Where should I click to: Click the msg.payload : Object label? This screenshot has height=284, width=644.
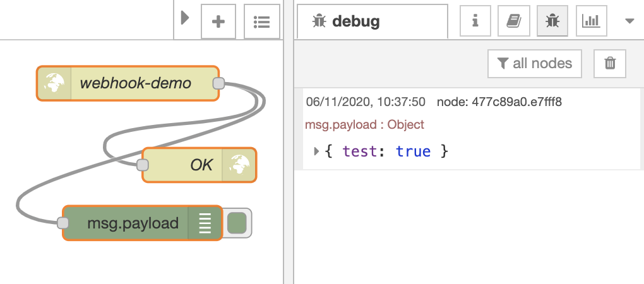[x=364, y=124]
